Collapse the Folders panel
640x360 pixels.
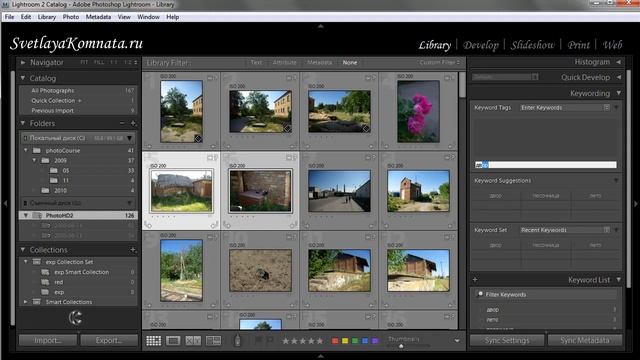pos(23,123)
